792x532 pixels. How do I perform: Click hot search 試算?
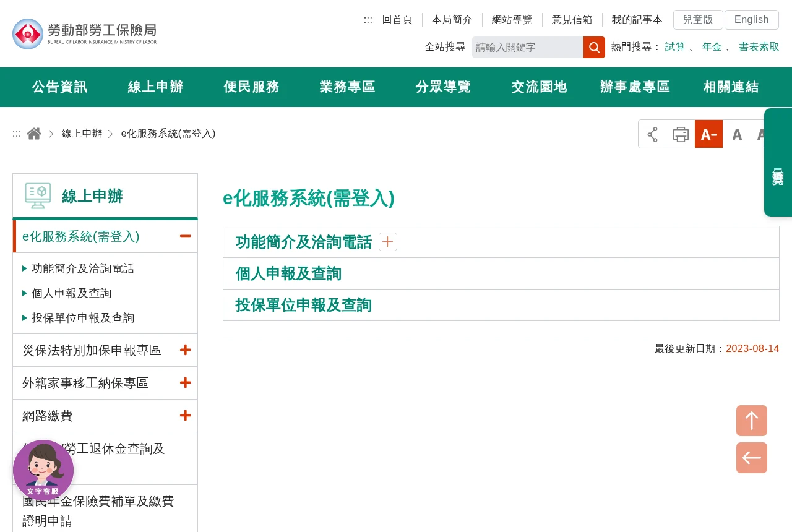675,47
